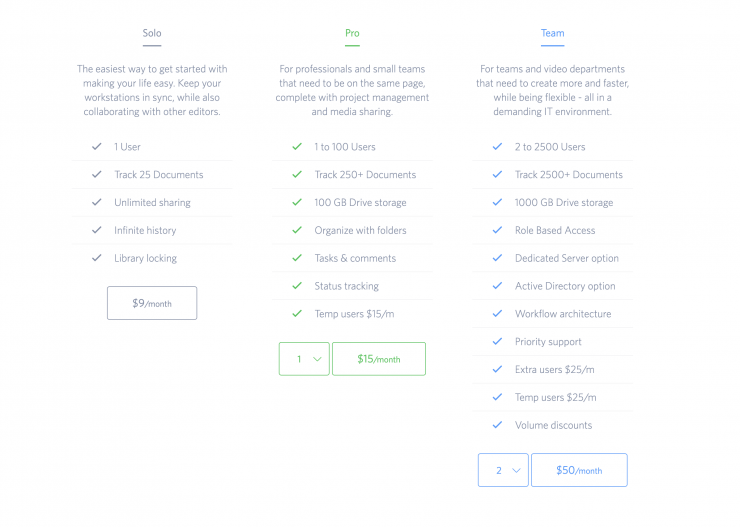Click the $50/month Team button
Image resolution: width=740 pixels, height=527 pixels.
pos(578,470)
